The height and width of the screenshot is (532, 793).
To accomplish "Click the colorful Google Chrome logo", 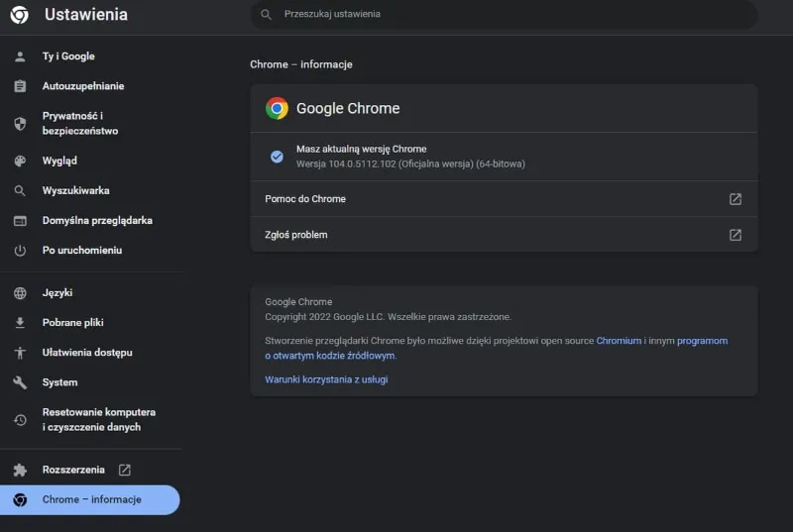I will pyautogui.click(x=277, y=108).
